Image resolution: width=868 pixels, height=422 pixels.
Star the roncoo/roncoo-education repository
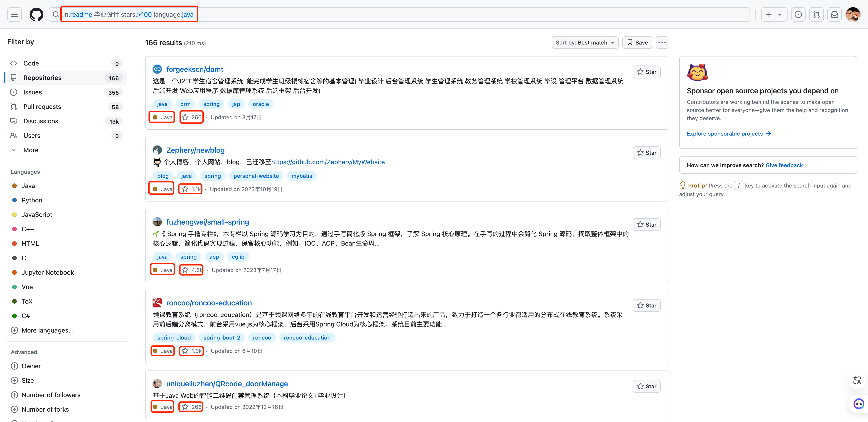[x=646, y=305]
